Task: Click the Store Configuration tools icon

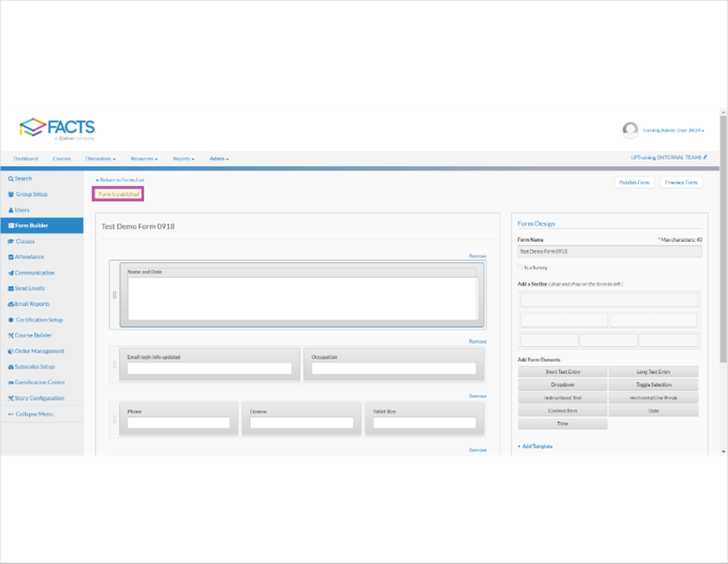Action: click(11, 398)
